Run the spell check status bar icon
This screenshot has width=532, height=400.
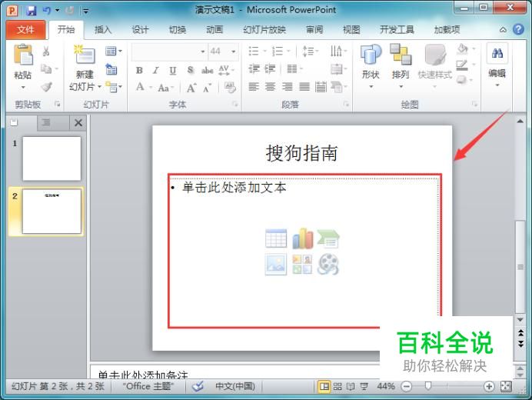198,386
